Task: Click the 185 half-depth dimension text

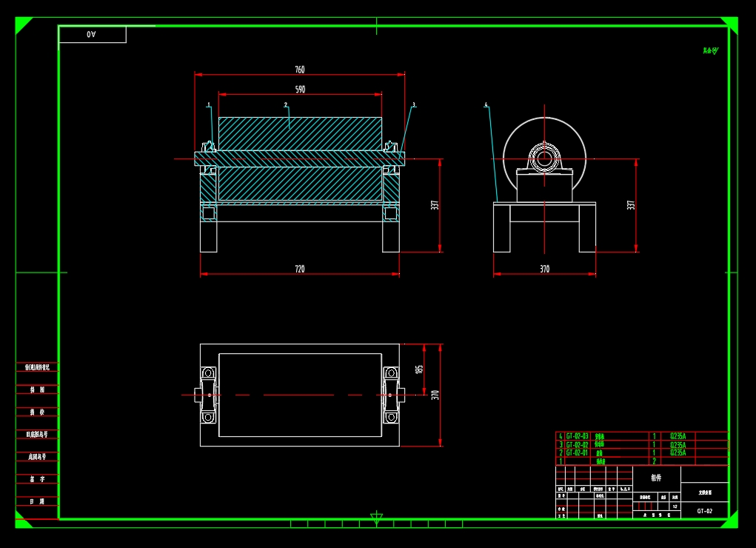Action: pos(419,369)
